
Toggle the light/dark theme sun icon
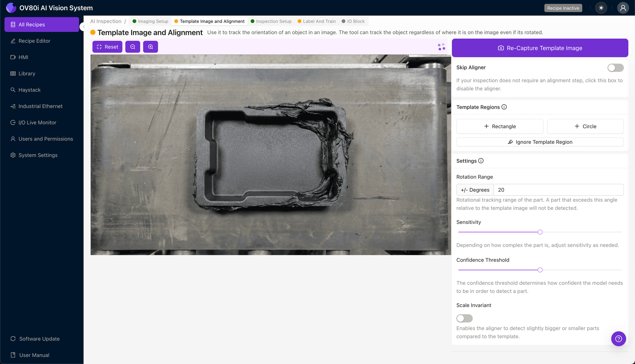pyautogui.click(x=601, y=8)
